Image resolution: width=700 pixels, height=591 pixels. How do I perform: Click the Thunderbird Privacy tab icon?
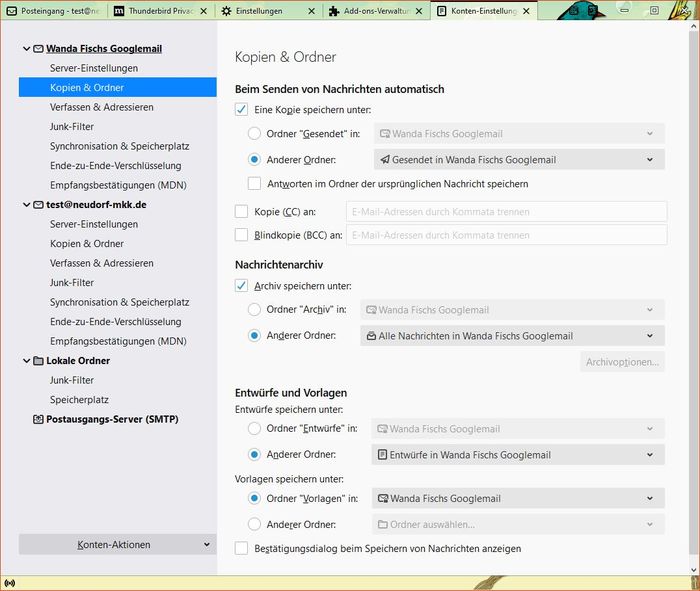[x=120, y=11]
